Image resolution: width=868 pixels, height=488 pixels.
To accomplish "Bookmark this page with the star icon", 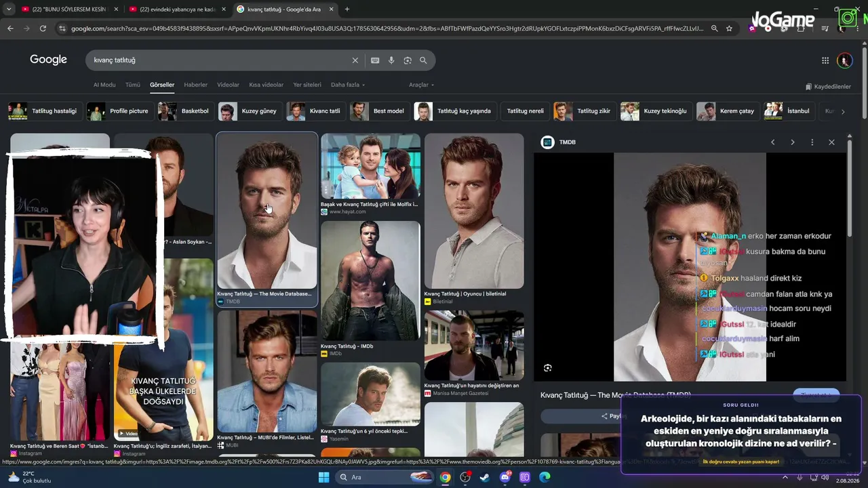I will [729, 28].
